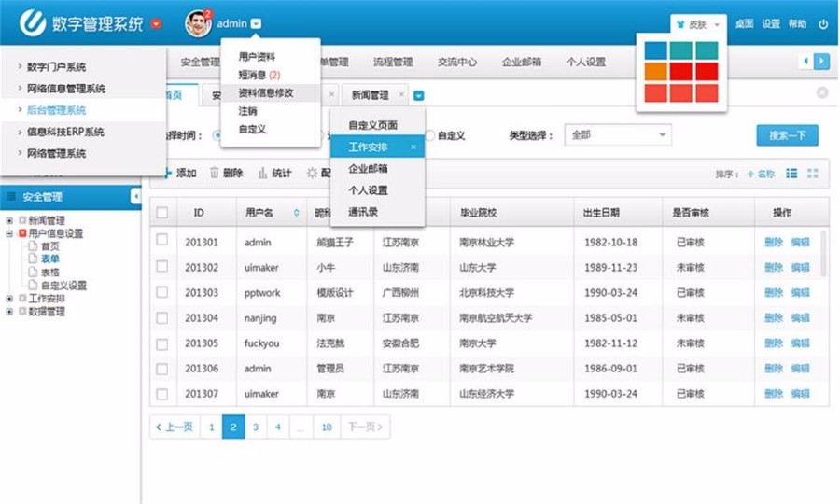The height and width of the screenshot is (504, 840).
Task: Click the red 用户信息设置 folder icon
Action: [x=22, y=233]
